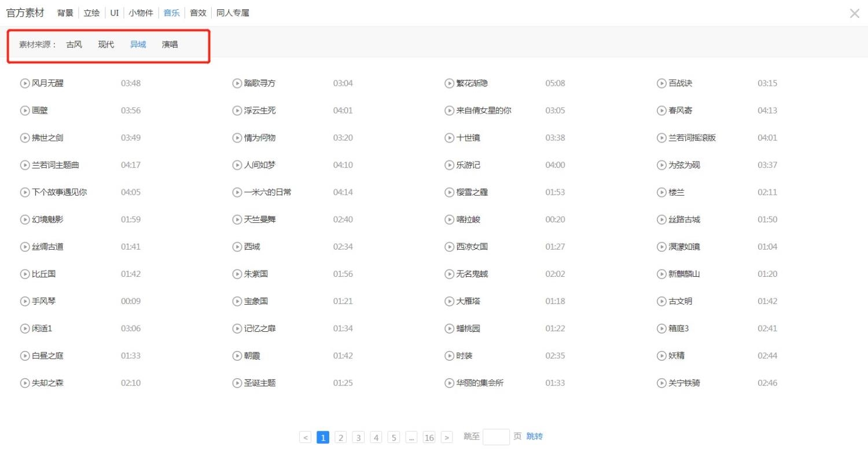The image size is (868, 461).
Task: Play the 浮云生死 music track
Action: tap(237, 111)
